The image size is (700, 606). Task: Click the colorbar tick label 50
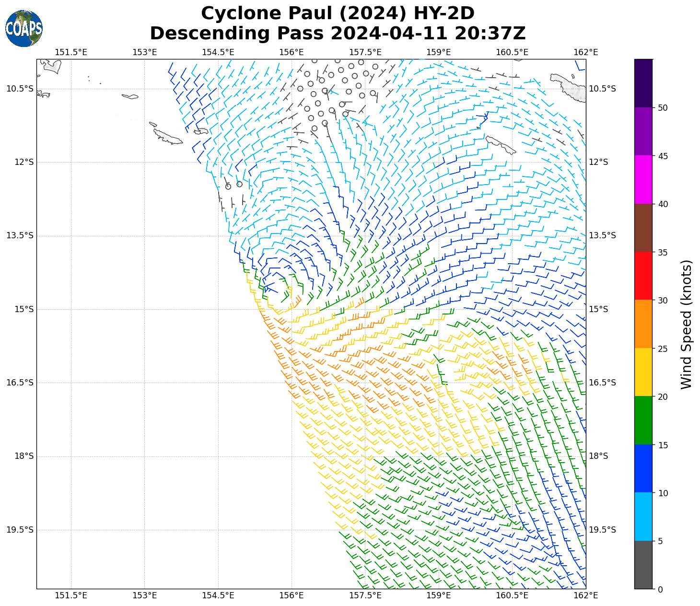[x=663, y=108]
